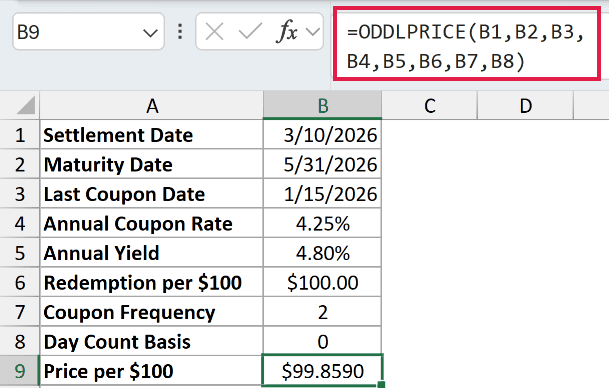
Task: Open the Name Box dropdown arrow
Action: pos(150,33)
